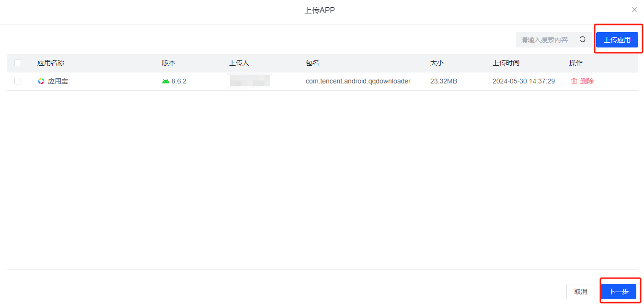Select the com.tencent.android.qqdownloader package name
Image resolution: width=644 pixels, height=305 pixels.
(358, 82)
